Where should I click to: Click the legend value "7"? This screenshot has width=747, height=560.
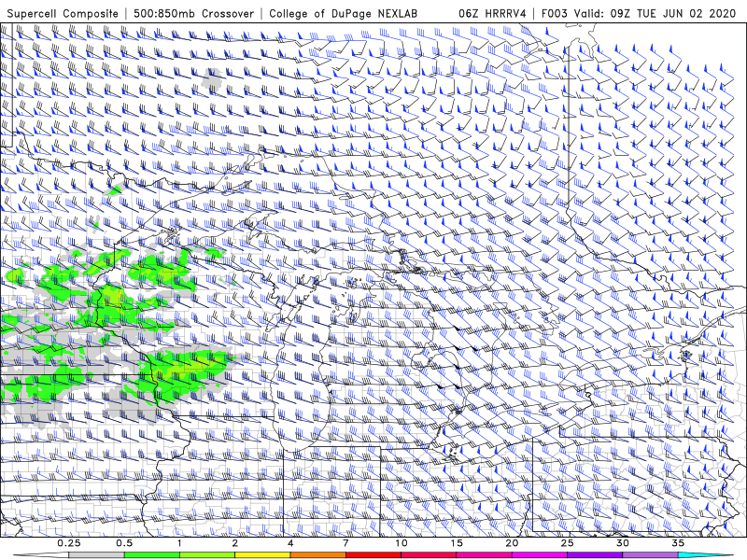(345, 543)
